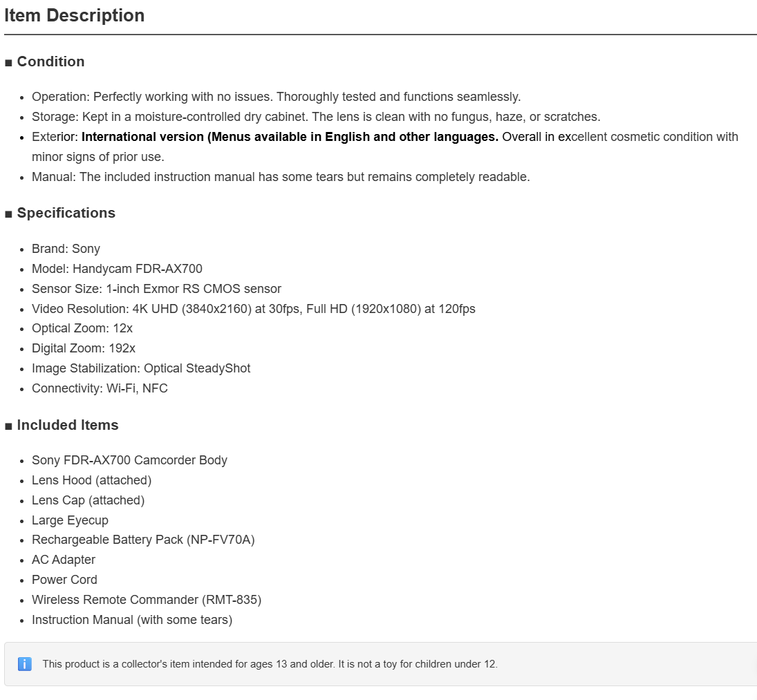
Task: Click the 'Optical Zoom: 12x' row
Action: (x=82, y=328)
